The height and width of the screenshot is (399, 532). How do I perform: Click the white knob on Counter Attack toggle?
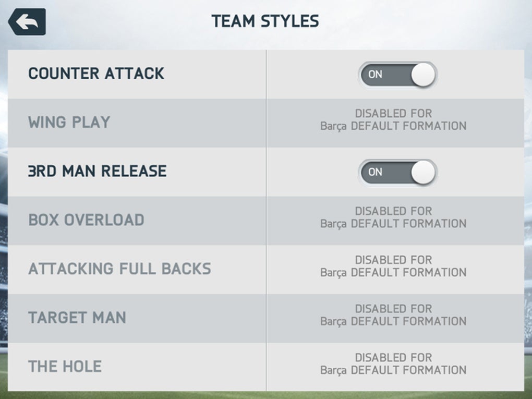(x=423, y=75)
